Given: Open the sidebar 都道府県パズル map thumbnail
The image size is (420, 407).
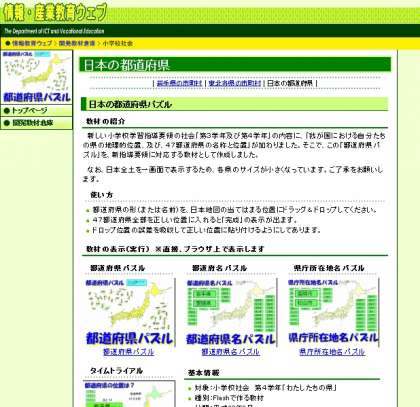Looking at the screenshot, I should 36,77.
